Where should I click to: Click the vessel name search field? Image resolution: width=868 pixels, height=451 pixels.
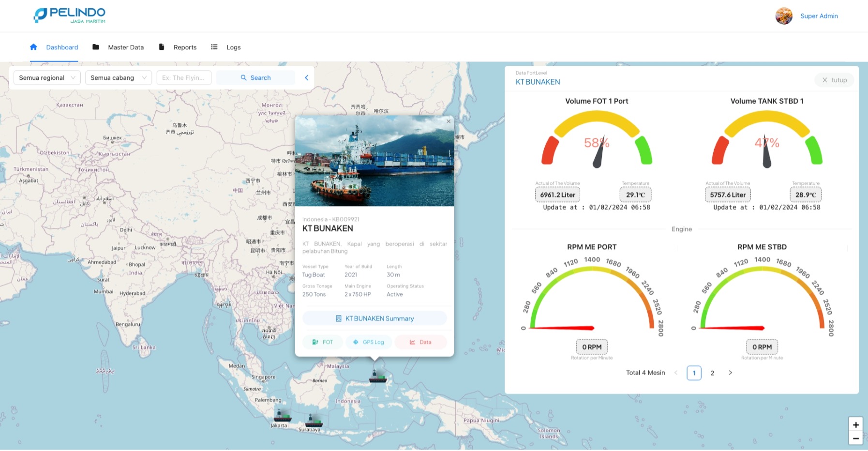click(184, 77)
